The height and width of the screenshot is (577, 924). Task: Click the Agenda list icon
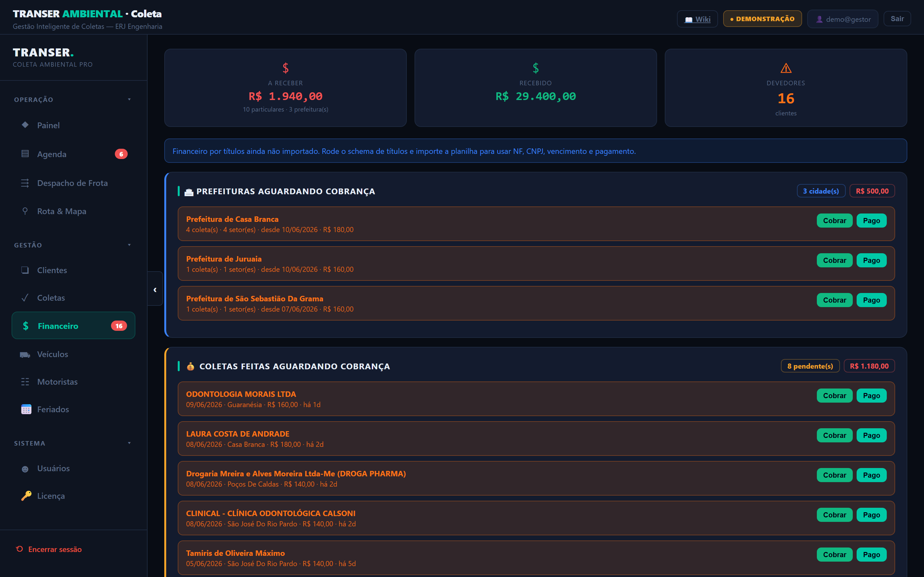pos(25,154)
